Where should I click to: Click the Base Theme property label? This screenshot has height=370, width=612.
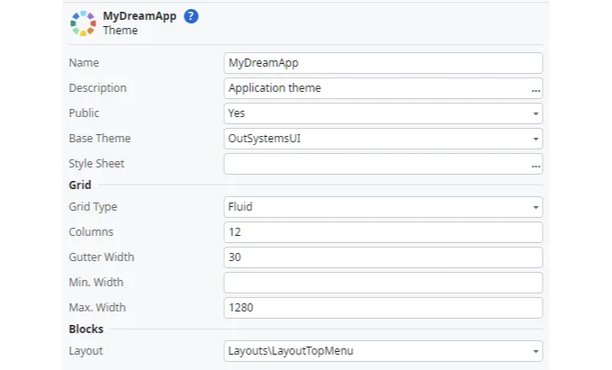pyautogui.click(x=100, y=139)
